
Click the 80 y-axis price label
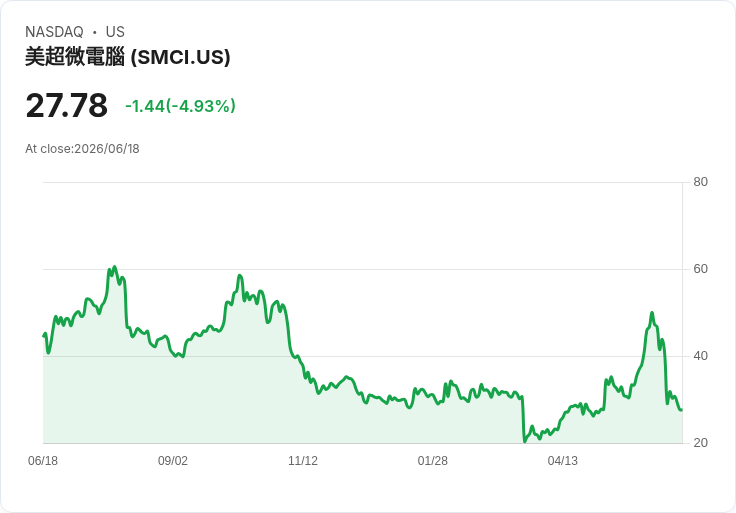tap(700, 182)
